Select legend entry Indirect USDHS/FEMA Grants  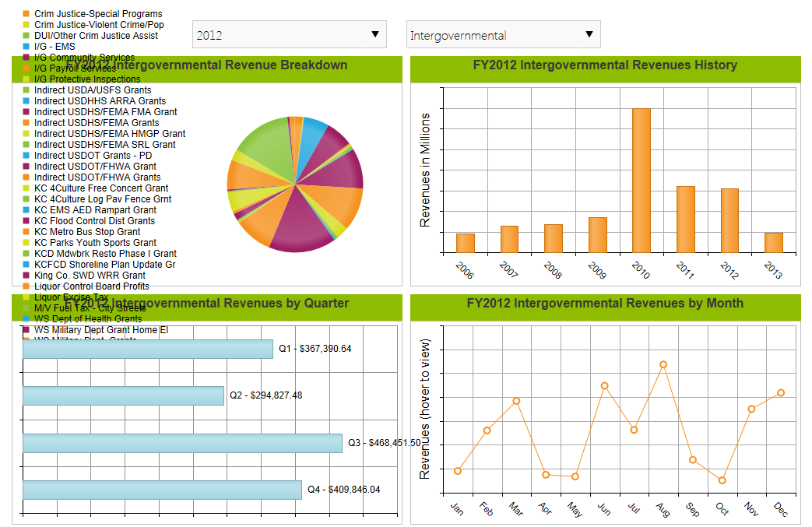(x=91, y=123)
